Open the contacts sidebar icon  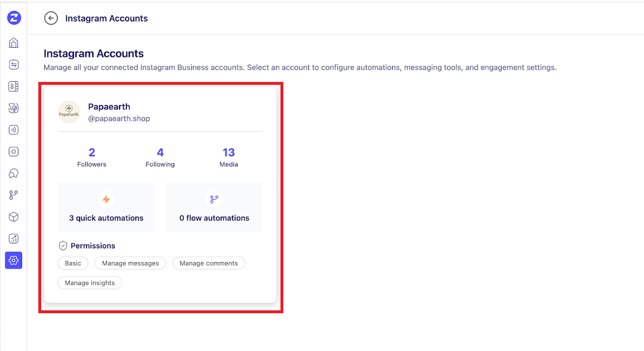(14, 87)
